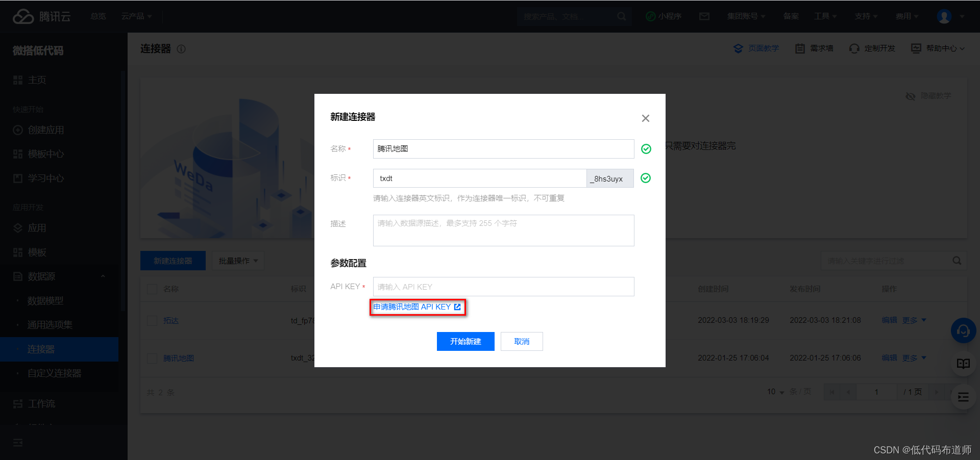The height and width of the screenshot is (460, 980).
Task: Collapse the sidebar with the bottom icon
Action: tap(18, 443)
